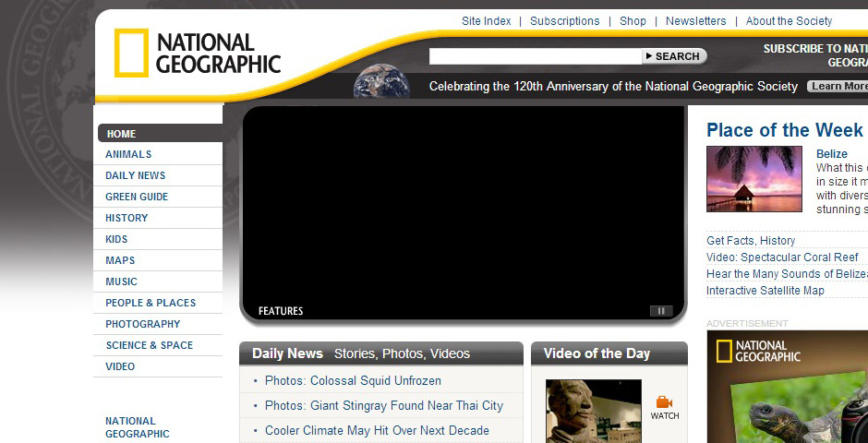Click the Belize sunset thumbnail
The height and width of the screenshot is (443, 868).
tap(754, 179)
